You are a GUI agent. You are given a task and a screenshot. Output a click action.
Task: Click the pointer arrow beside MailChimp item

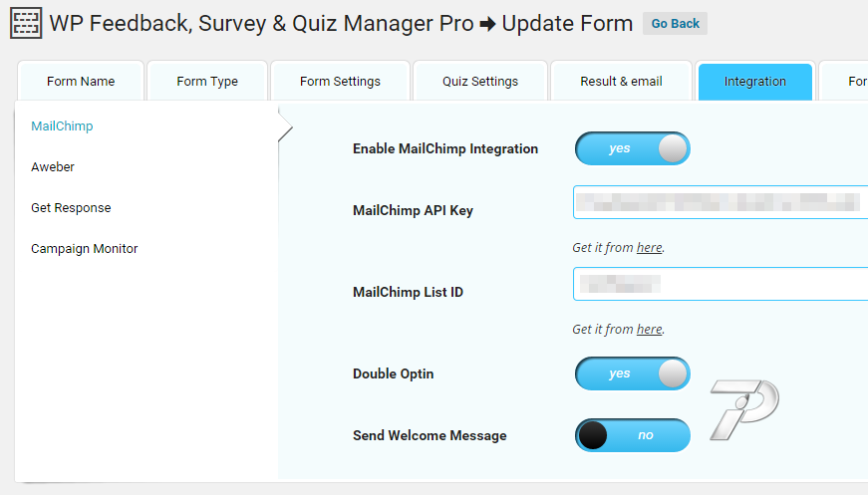(x=285, y=127)
